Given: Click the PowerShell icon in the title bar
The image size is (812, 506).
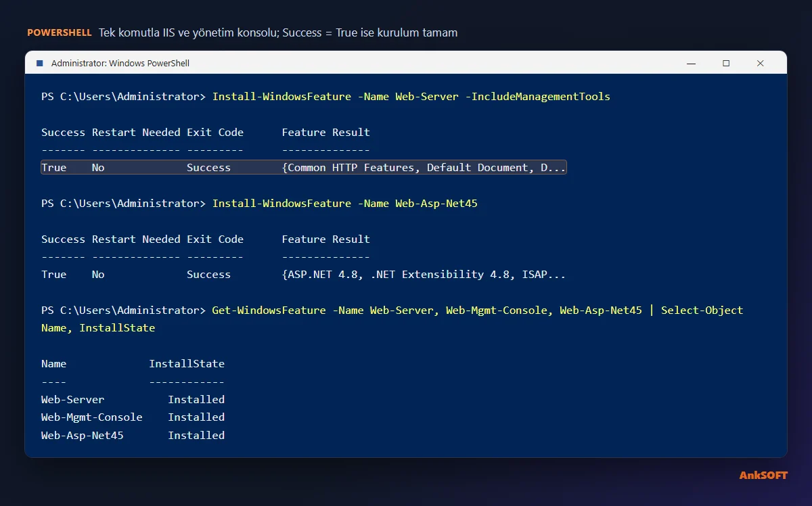Looking at the screenshot, I should pyautogui.click(x=39, y=63).
